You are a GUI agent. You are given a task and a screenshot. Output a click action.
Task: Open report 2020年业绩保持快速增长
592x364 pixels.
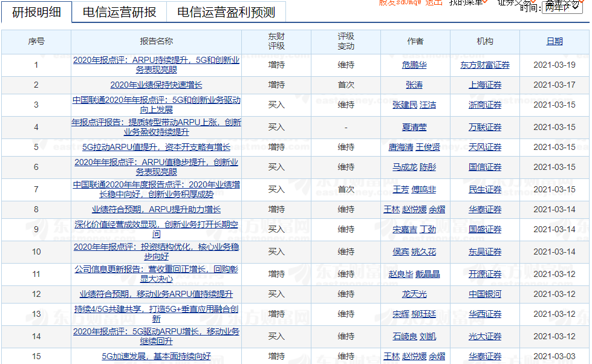click(156, 85)
